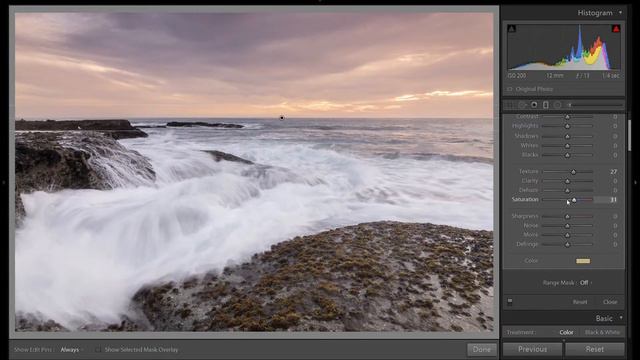Toggle the red highlight clipping indicator
The width and height of the screenshot is (640, 360).
point(616,29)
